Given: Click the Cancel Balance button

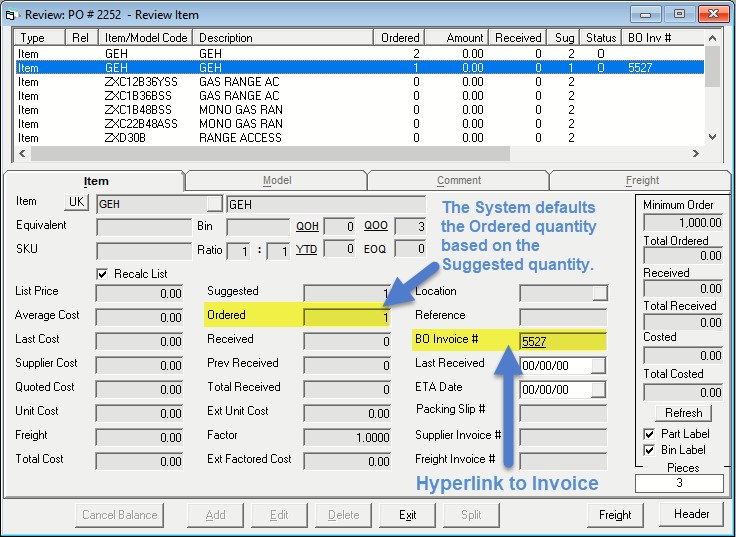Looking at the screenshot, I should 120,515.
